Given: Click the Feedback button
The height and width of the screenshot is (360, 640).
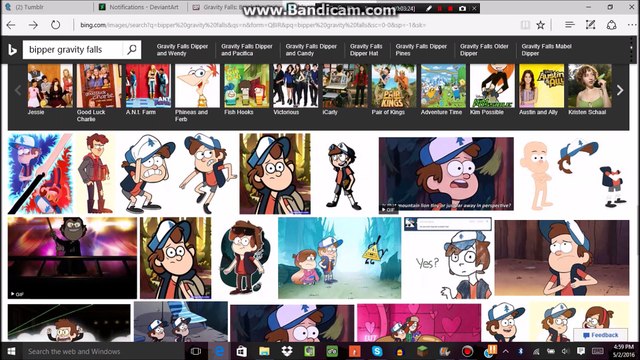Looking at the screenshot, I should (x=600, y=335).
